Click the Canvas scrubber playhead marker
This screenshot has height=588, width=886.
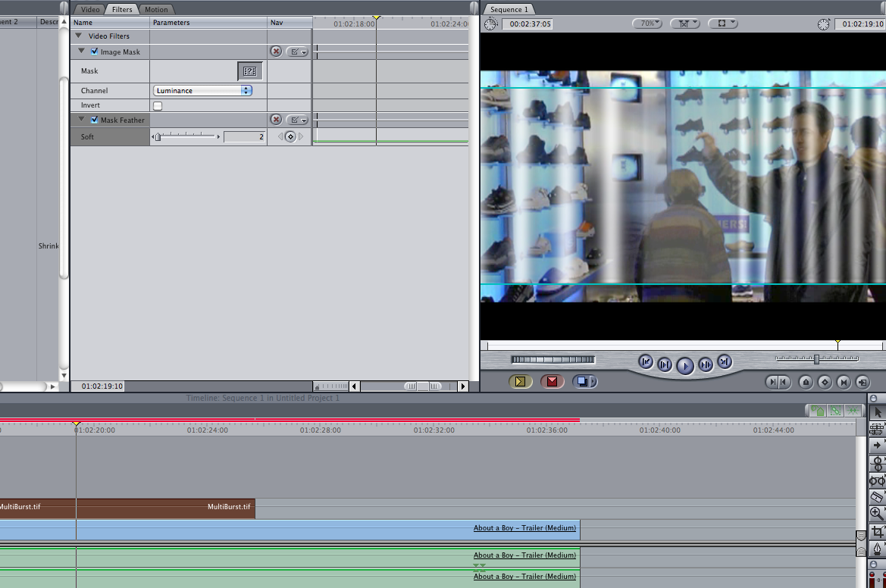pyautogui.click(x=837, y=342)
